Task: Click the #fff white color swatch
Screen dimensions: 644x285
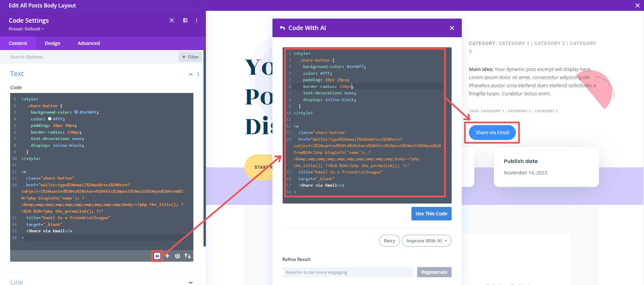Action: (x=50, y=119)
